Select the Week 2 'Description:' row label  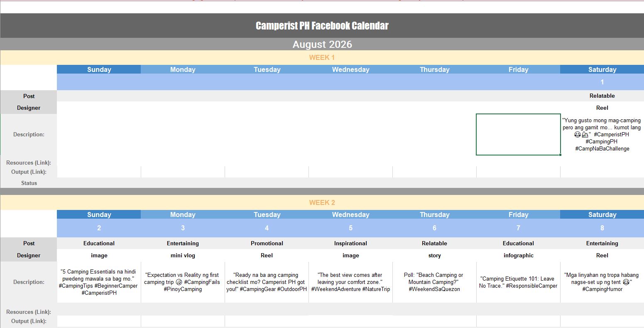point(29,282)
